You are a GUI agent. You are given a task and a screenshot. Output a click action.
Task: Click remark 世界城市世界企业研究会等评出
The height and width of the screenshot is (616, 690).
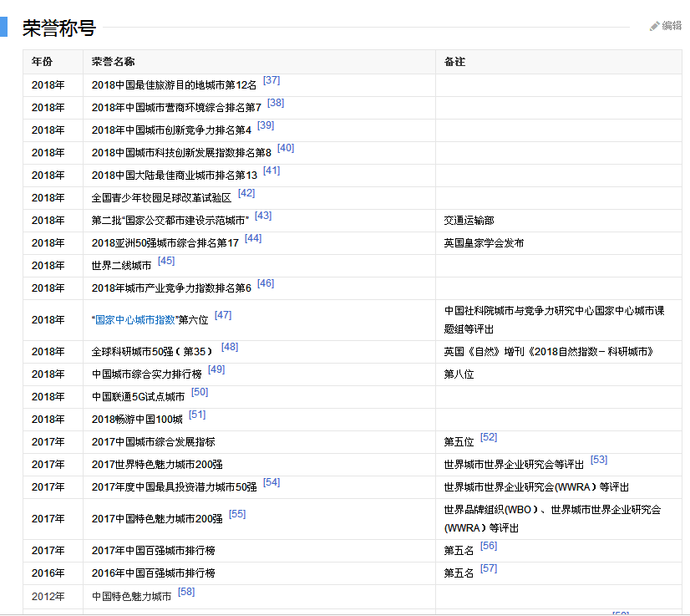pyautogui.click(x=514, y=465)
